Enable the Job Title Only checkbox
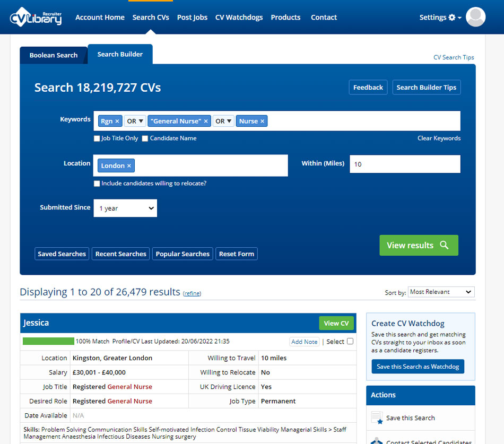This screenshot has width=504, height=444. tap(97, 138)
